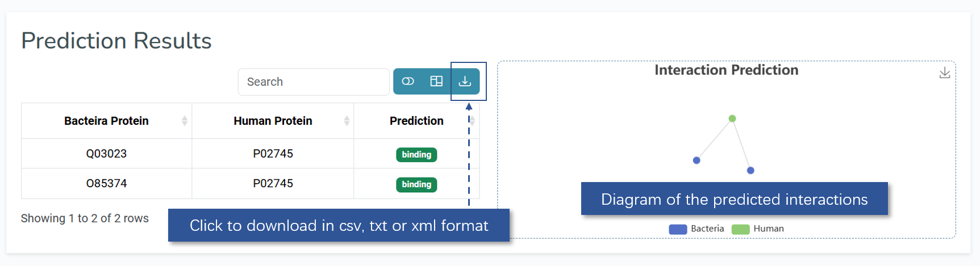Open the table export download menu

465,81
